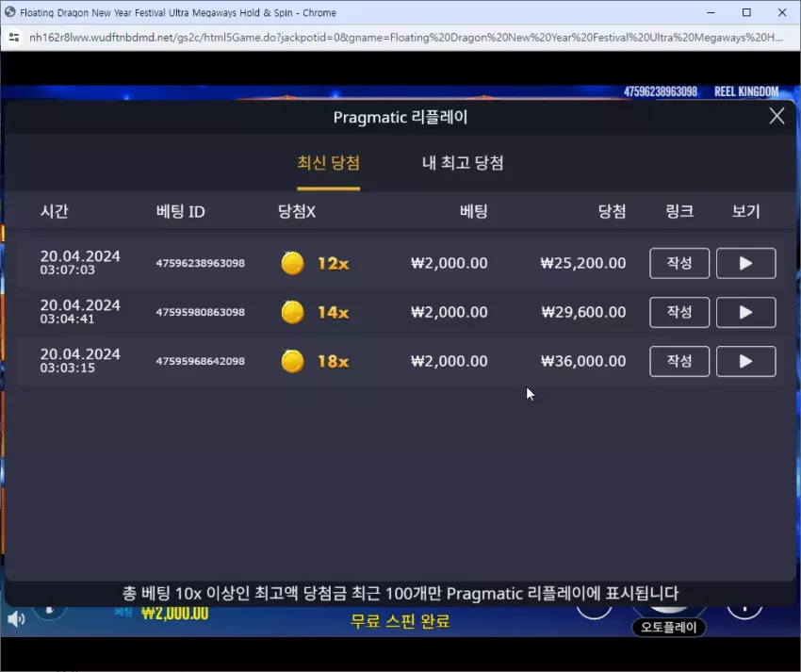Click the 03:03:15 timestamp entry
The width and height of the screenshot is (801, 672).
(x=68, y=368)
